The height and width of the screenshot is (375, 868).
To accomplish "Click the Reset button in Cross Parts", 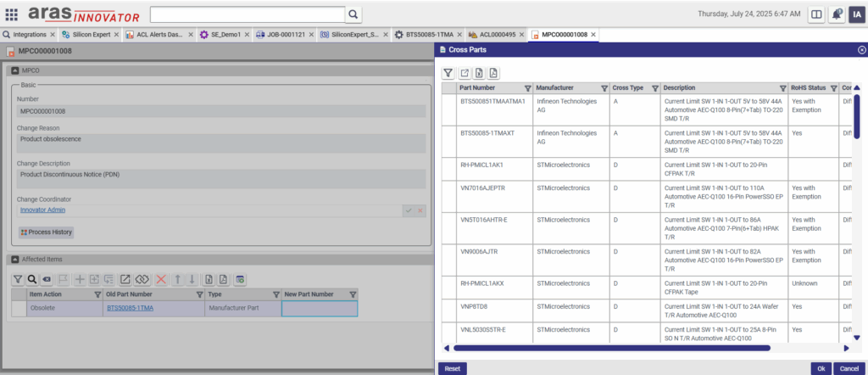I will coord(452,368).
